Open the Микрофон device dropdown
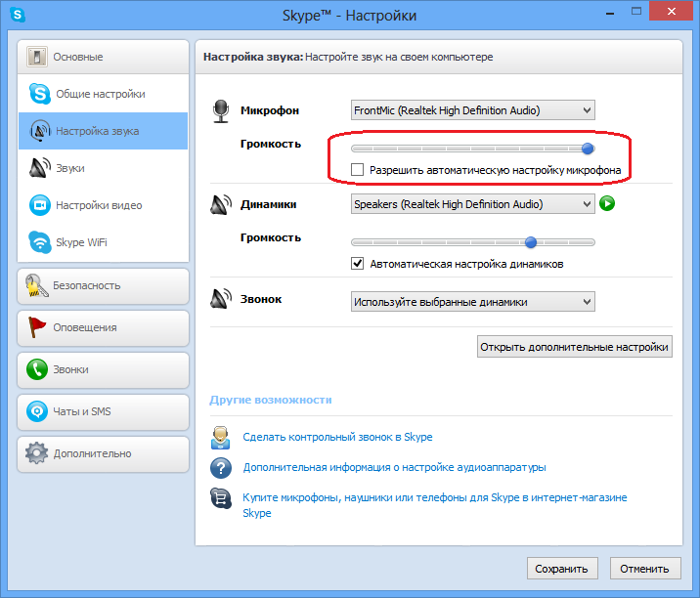 [473, 110]
